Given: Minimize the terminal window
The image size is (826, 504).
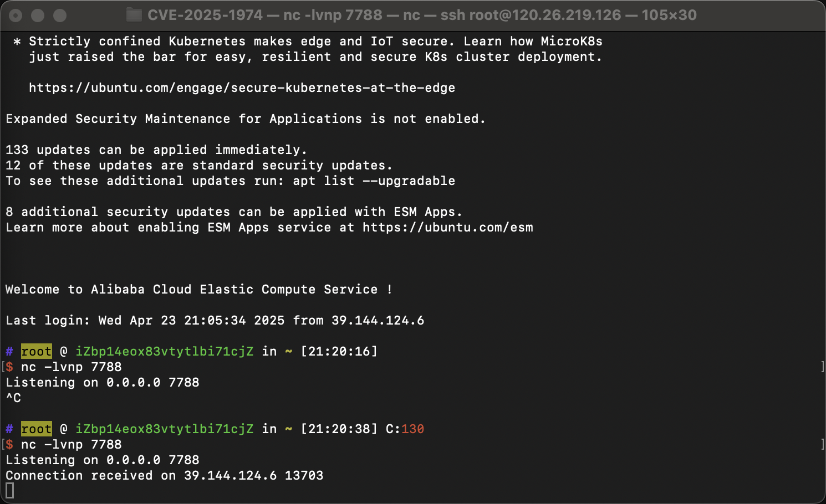Looking at the screenshot, I should coord(38,16).
